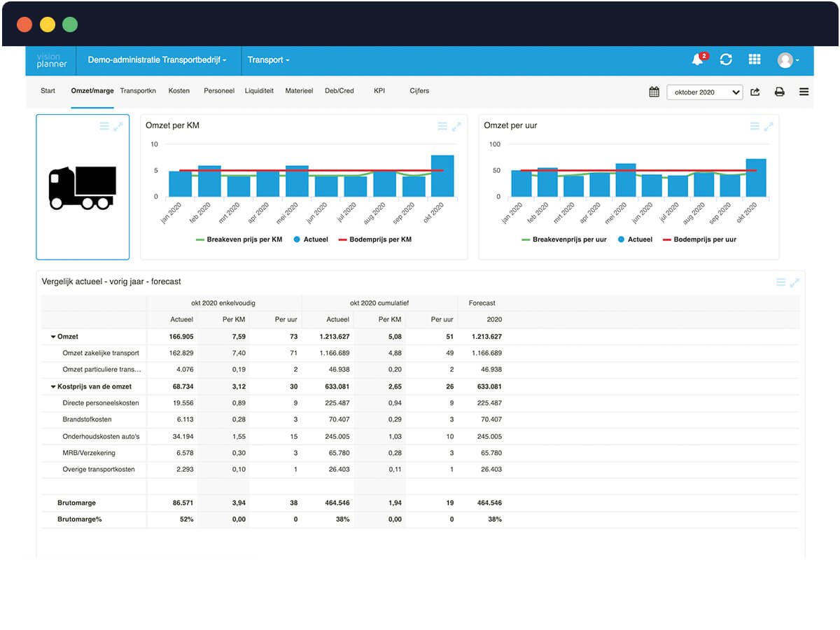Screen dimensions: 840x630
Task: Click the share export icon
Action: [755, 92]
